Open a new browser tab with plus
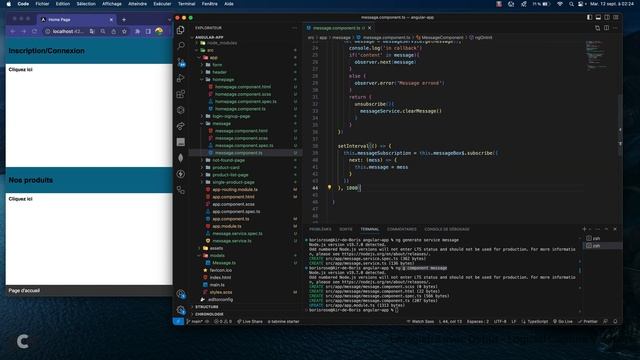 124,20
